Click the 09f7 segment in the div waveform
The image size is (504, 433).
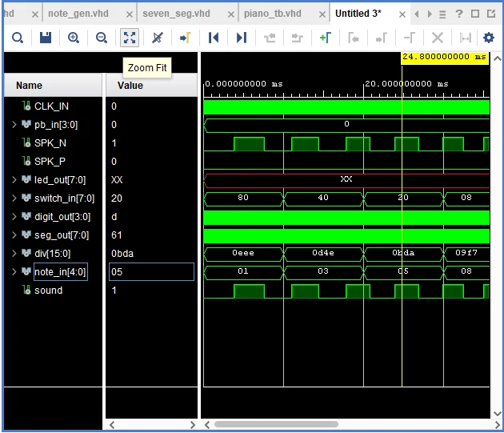click(x=466, y=253)
